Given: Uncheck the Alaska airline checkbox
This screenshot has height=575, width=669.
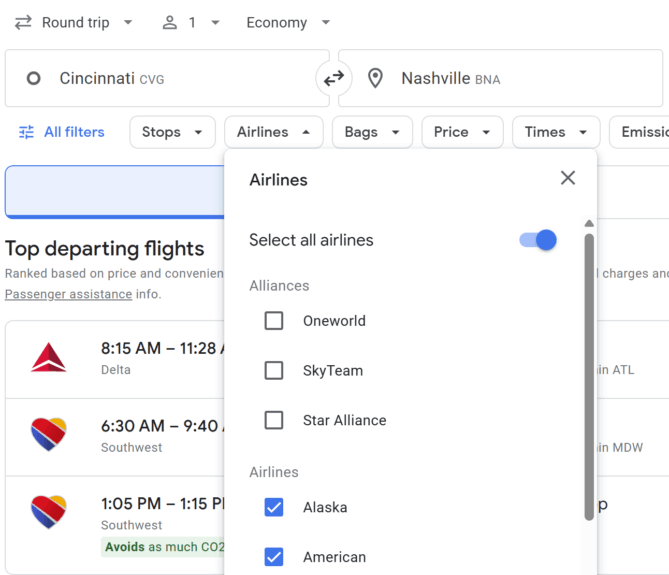Looking at the screenshot, I should (x=274, y=507).
